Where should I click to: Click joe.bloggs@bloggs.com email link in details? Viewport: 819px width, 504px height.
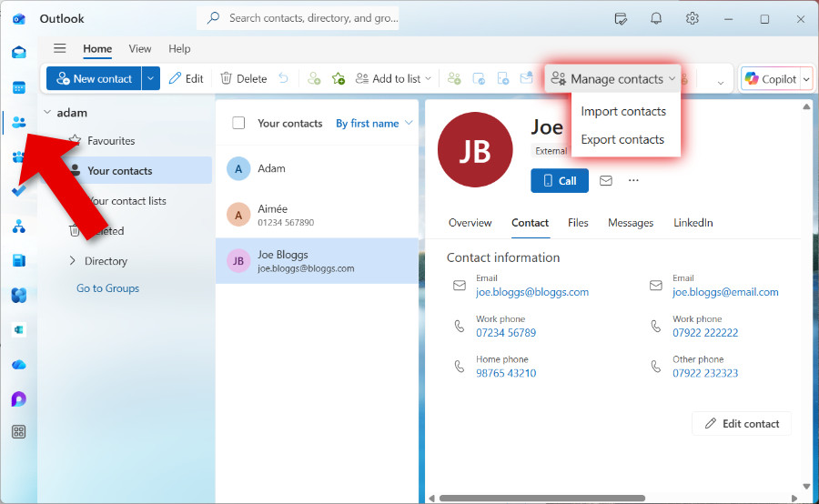532,292
